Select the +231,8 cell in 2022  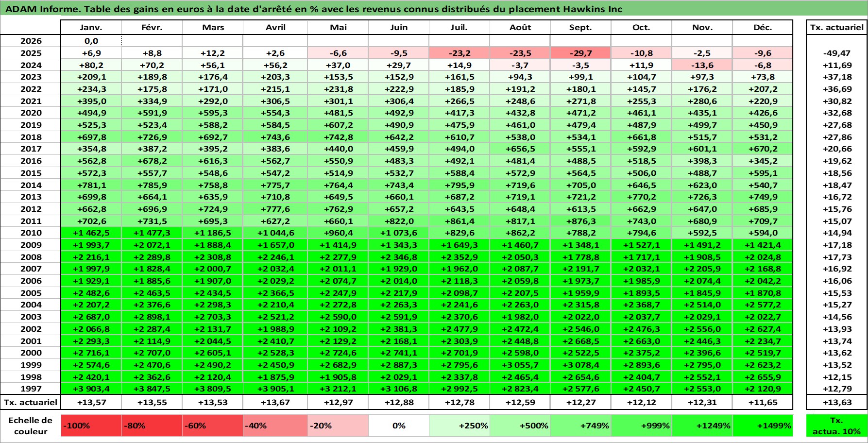tap(338, 89)
